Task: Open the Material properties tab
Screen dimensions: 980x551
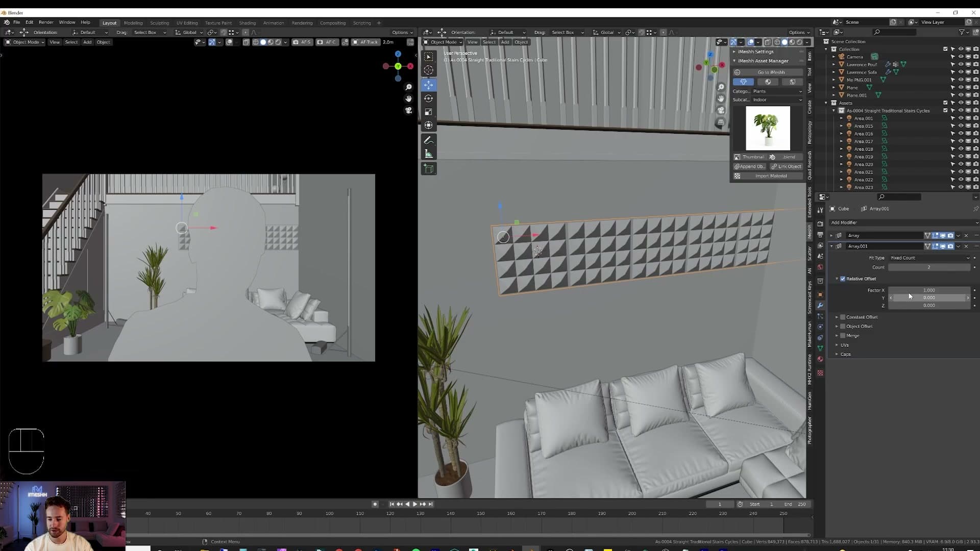Action: [x=820, y=359]
